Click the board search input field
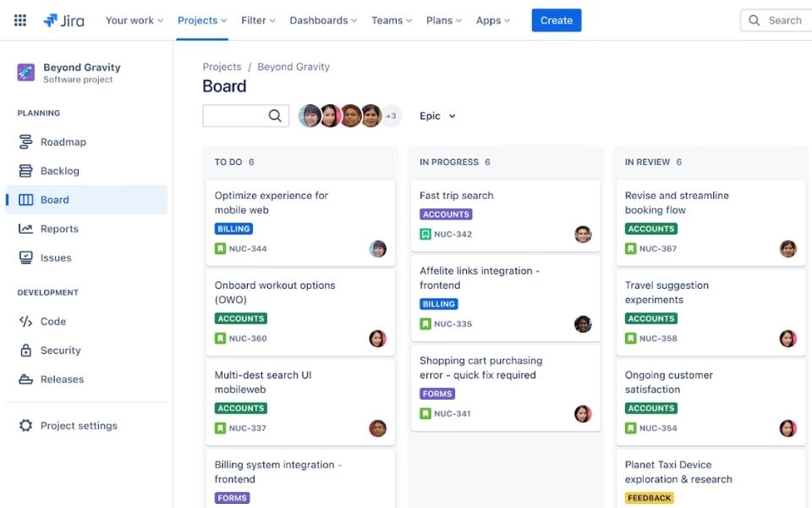 click(235, 116)
